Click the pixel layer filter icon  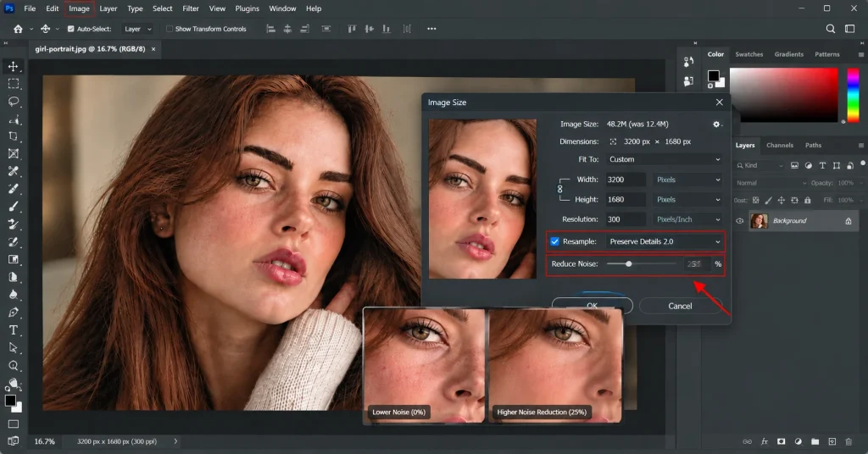click(794, 165)
